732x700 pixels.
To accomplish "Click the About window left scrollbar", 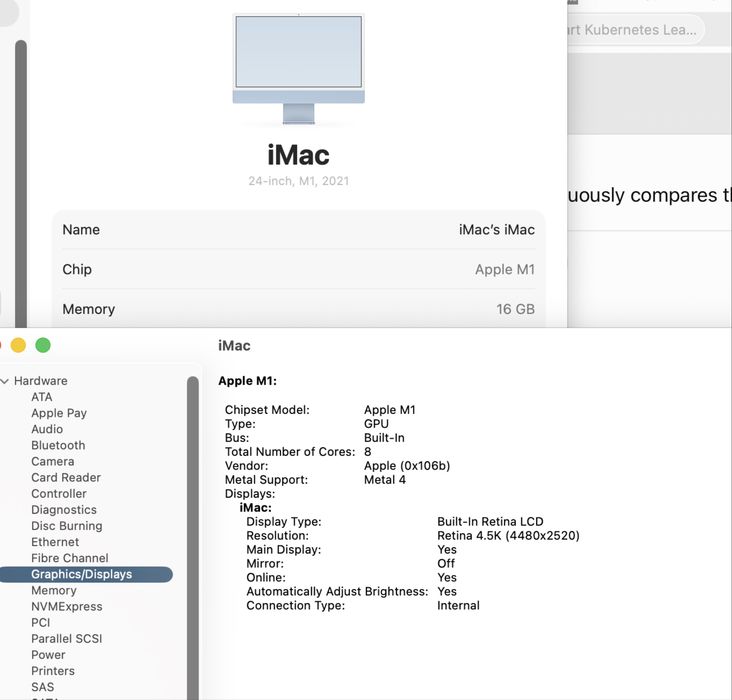I will coord(21,184).
